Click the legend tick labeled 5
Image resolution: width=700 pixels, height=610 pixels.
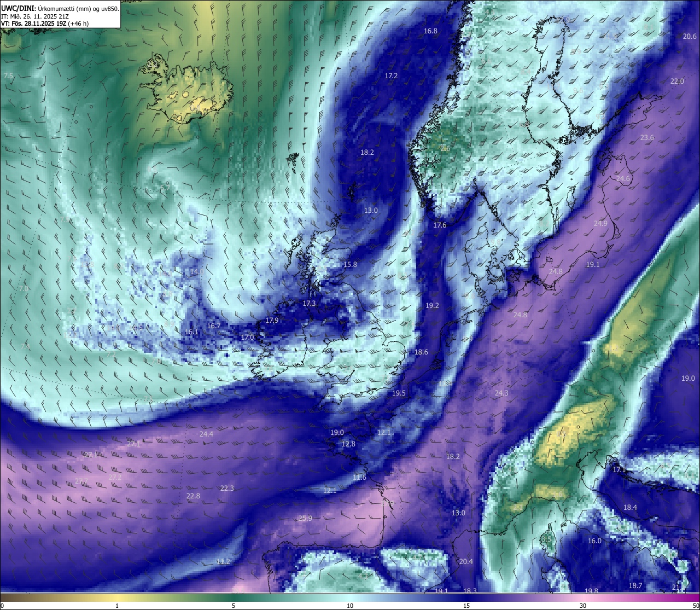click(x=234, y=606)
